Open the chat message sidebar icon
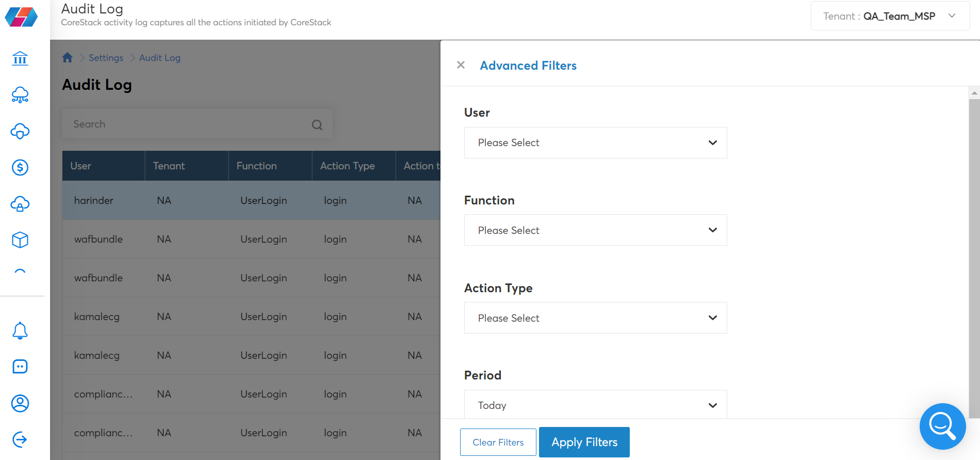 tap(20, 367)
